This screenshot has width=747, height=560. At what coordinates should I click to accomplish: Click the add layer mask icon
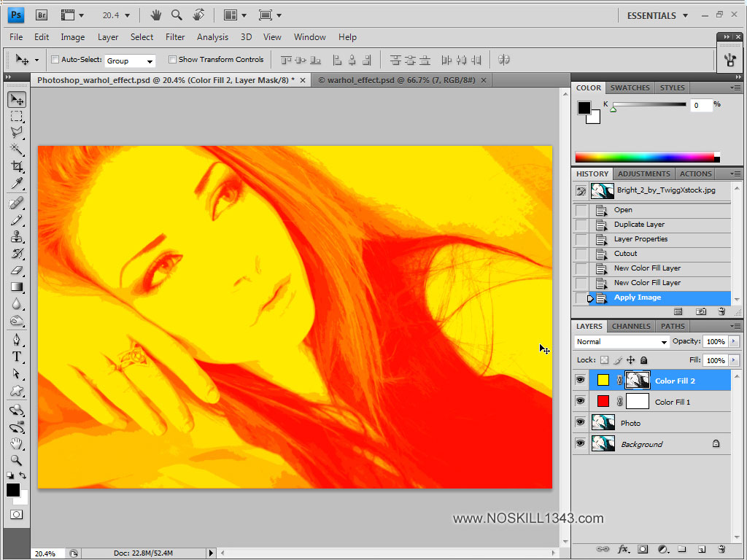(x=643, y=549)
